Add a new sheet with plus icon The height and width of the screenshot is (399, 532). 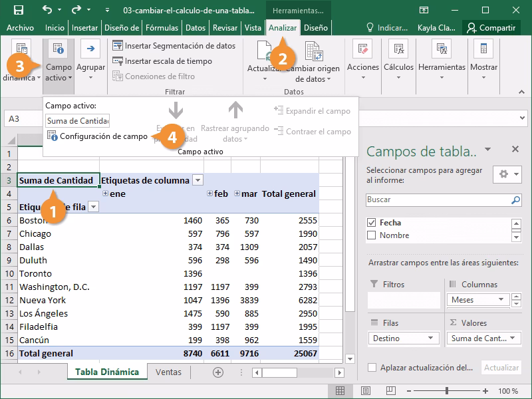(x=218, y=372)
